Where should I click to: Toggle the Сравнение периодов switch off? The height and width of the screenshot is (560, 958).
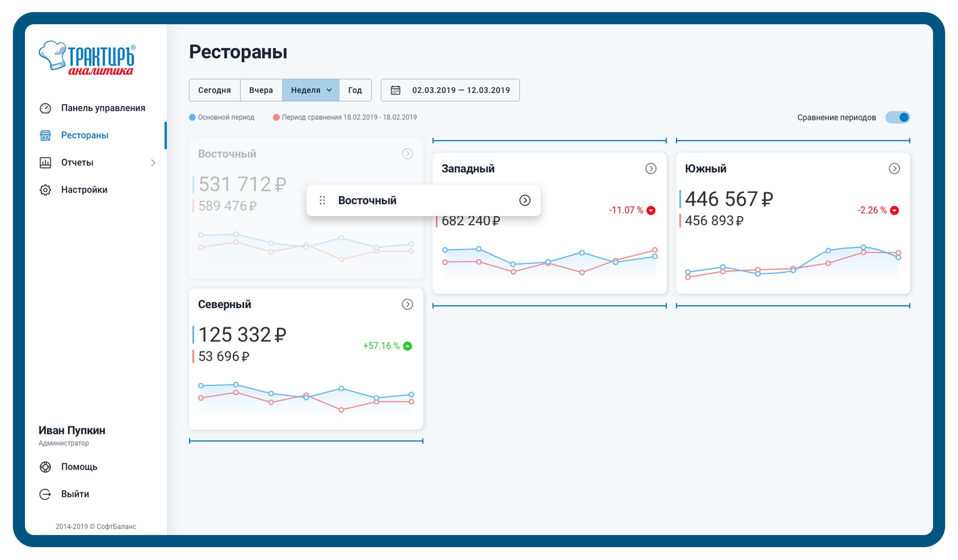tap(897, 117)
